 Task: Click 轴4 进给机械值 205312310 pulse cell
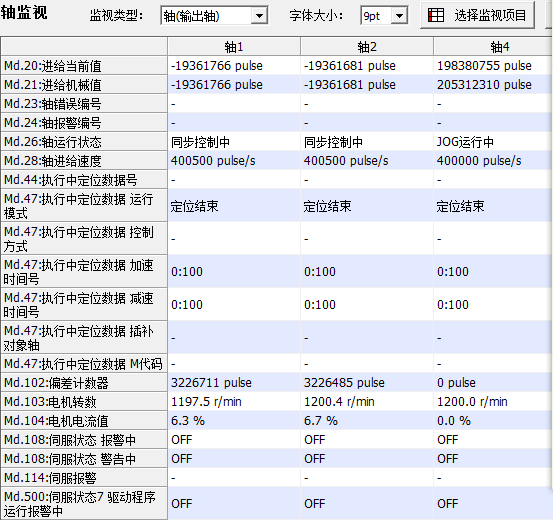pyautogui.click(x=493, y=85)
